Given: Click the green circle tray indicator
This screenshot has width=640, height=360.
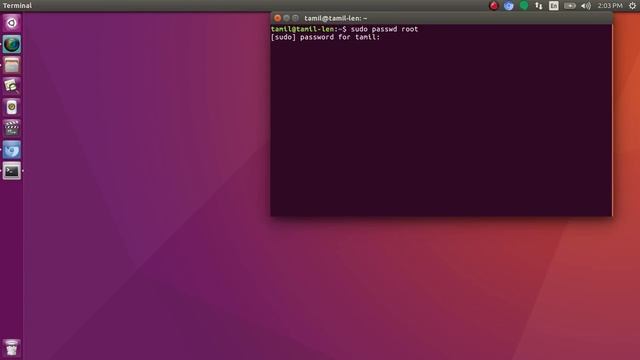Looking at the screenshot, I should [x=524, y=5].
